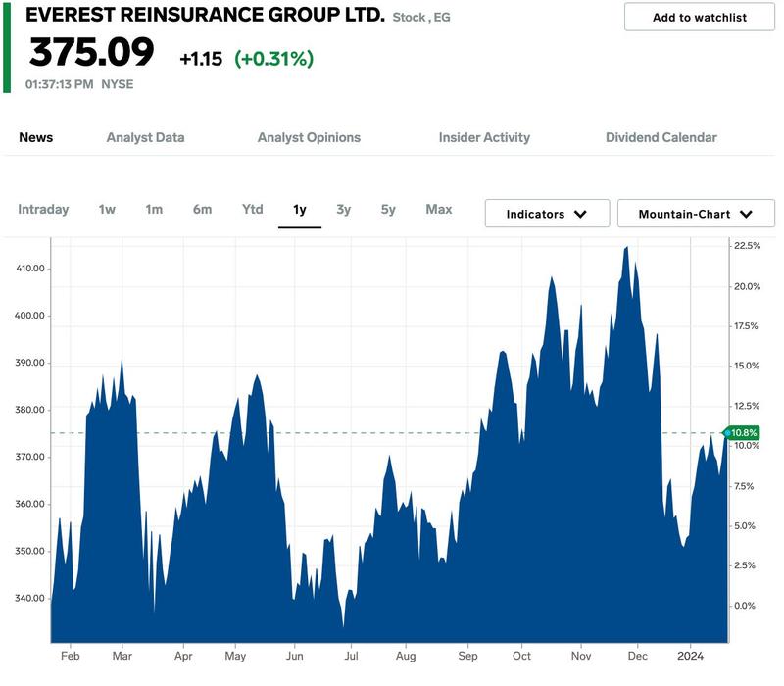The image size is (784, 686).
Task: Select 6m chart range
Action: point(203,209)
